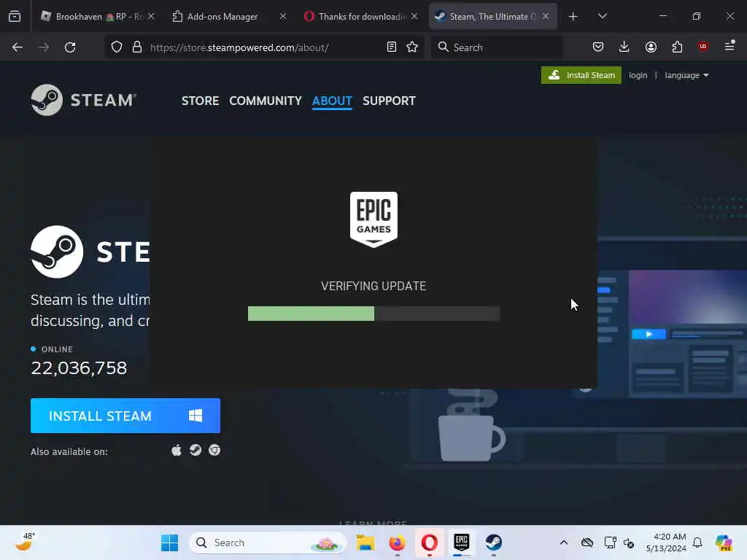Choose the Apple macOS download icon
747x560 pixels.
(177, 451)
